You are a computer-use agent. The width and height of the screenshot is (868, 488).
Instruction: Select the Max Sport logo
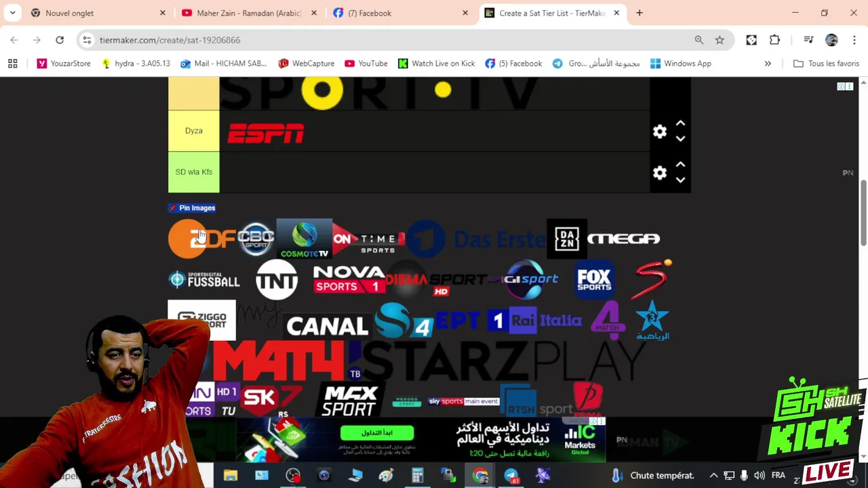coord(349,401)
